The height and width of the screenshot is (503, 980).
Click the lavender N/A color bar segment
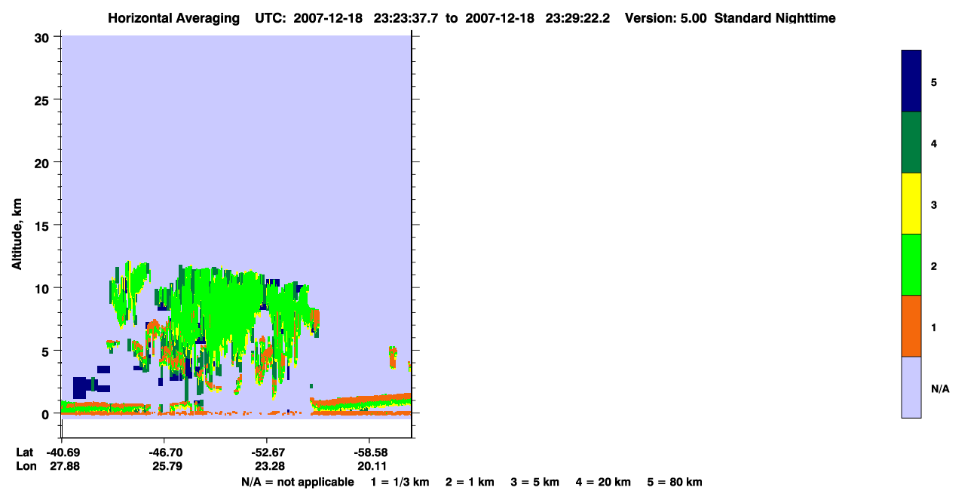pyautogui.click(x=911, y=387)
